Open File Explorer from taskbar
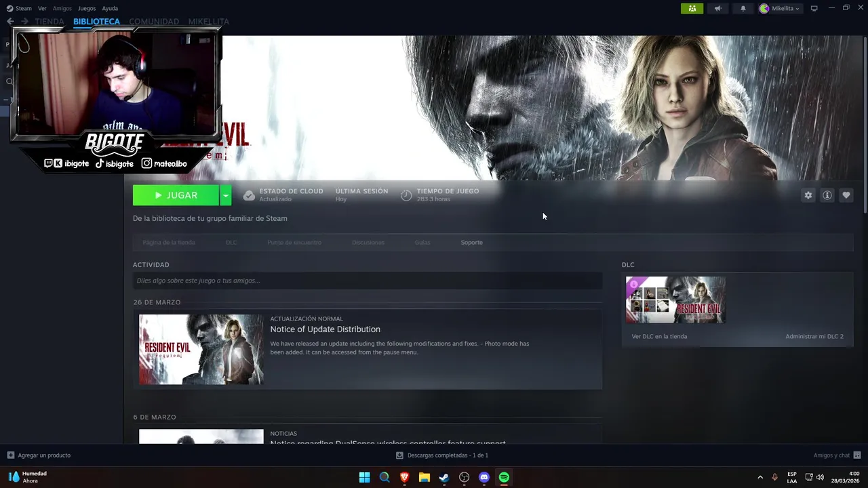The height and width of the screenshot is (488, 868). point(424,477)
